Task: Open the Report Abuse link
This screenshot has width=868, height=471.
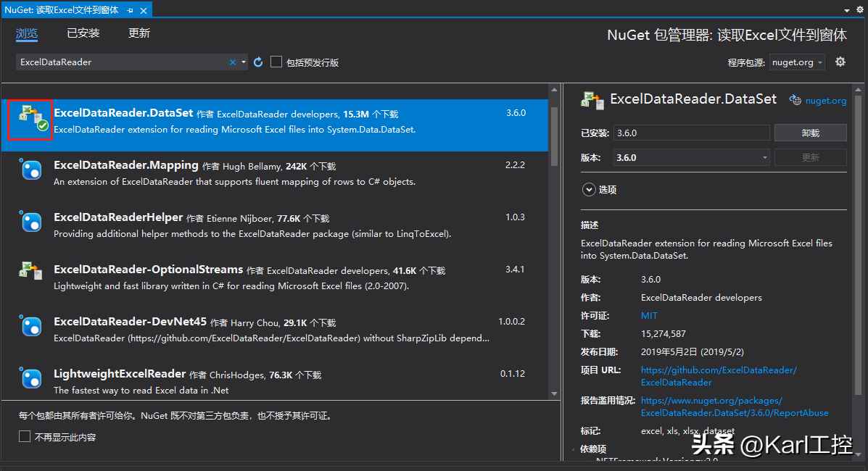Action: click(x=735, y=407)
